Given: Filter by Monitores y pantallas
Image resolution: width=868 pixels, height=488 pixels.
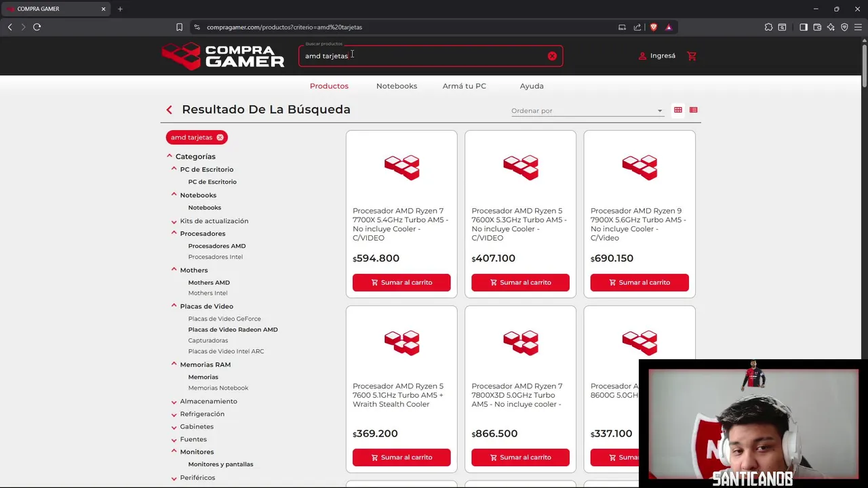Looking at the screenshot, I should (220, 464).
